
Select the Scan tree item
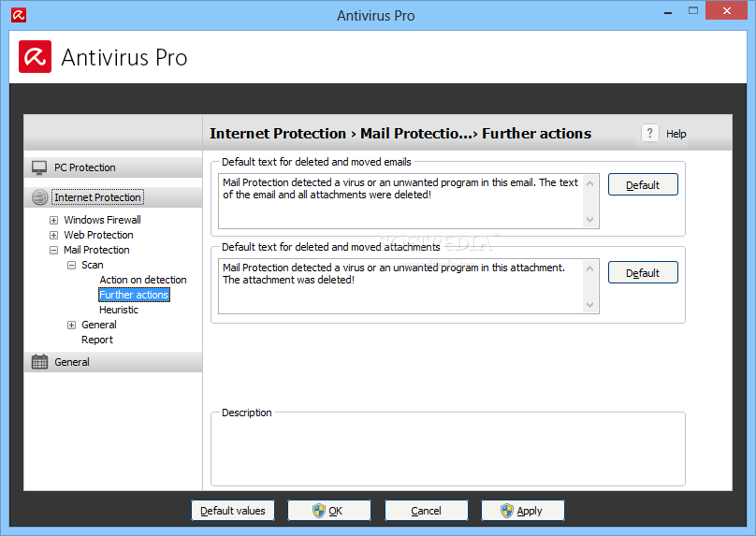point(92,265)
